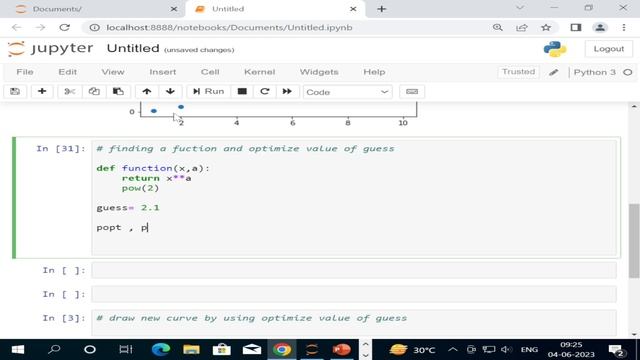640x360 pixels.
Task: Open the File menu
Action: pyautogui.click(x=25, y=72)
